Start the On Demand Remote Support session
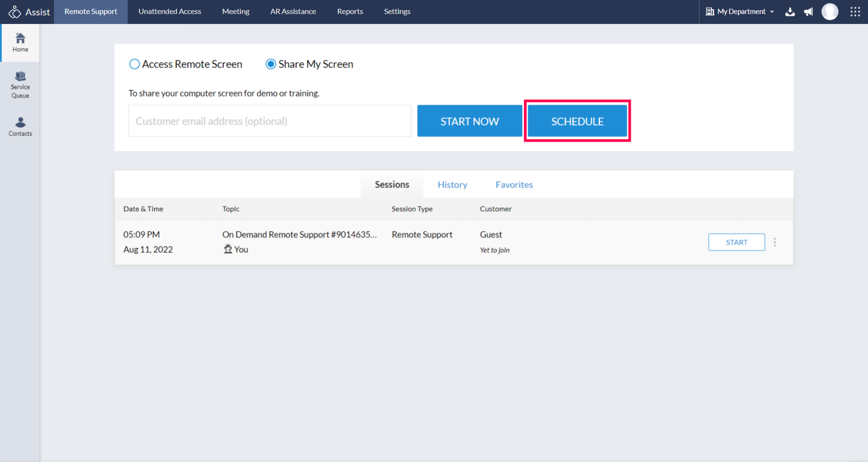The width and height of the screenshot is (868, 462). coord(736,242)
